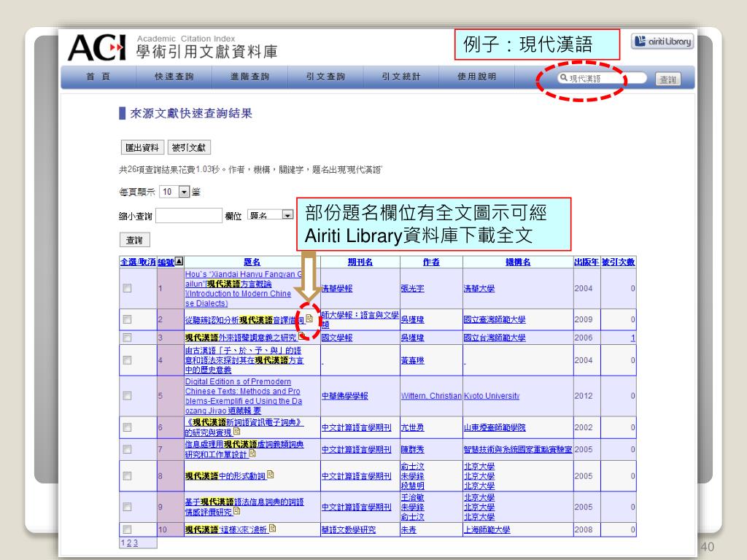Open the 山東煙臺師範學院 institution link
Viewport: 747px width, 560px height.
point(495,427)
